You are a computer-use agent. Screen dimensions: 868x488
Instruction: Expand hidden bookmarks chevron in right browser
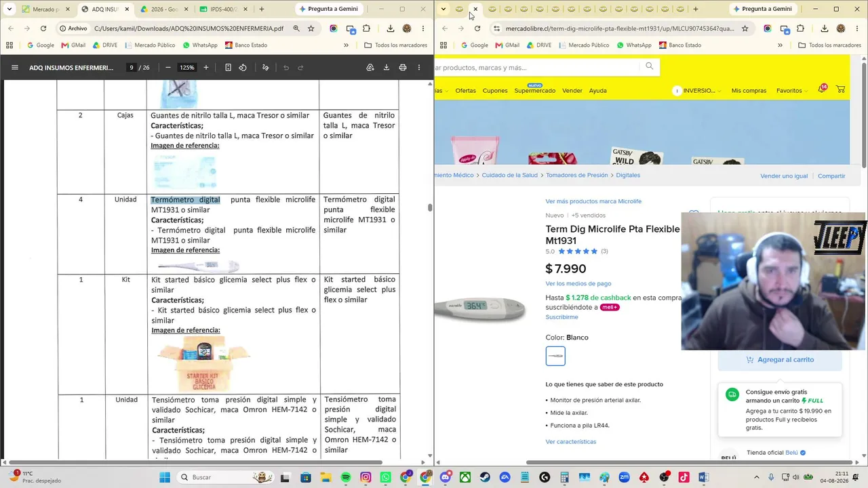(780, 45)
